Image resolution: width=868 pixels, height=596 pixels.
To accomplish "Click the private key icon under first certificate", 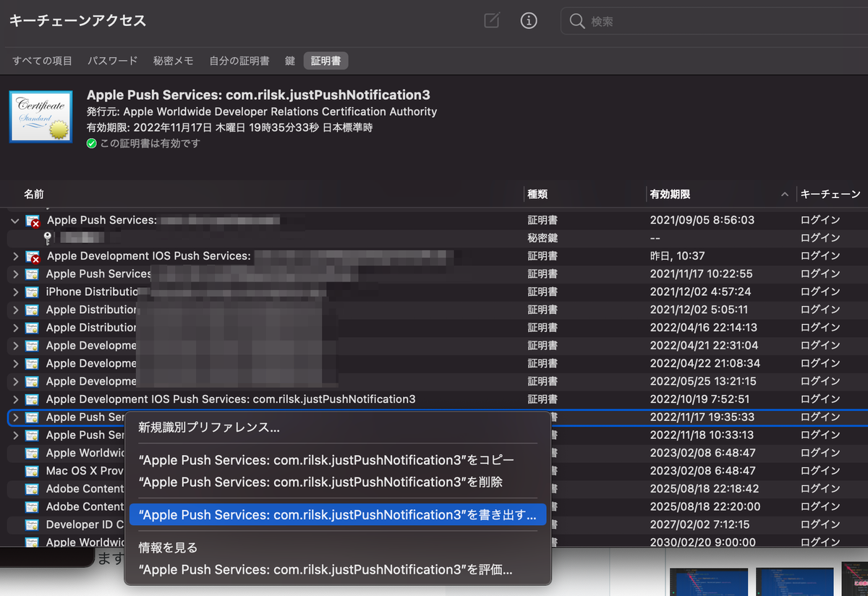I will point(48,238).
